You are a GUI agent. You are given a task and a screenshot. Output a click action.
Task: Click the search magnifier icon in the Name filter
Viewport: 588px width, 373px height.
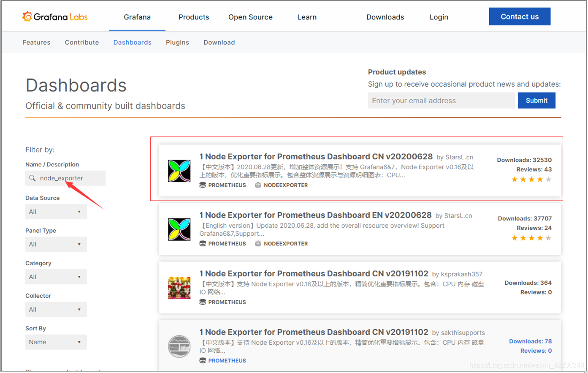(32, 178)
